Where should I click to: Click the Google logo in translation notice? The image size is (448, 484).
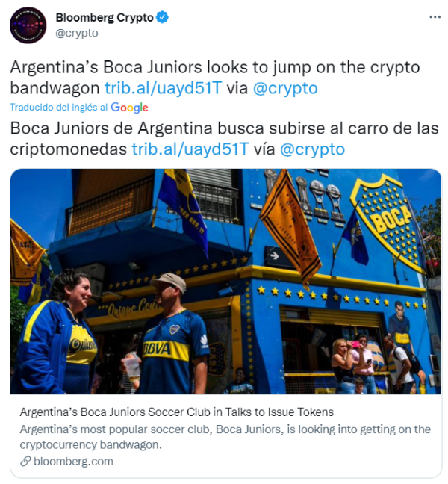(129, 108)
